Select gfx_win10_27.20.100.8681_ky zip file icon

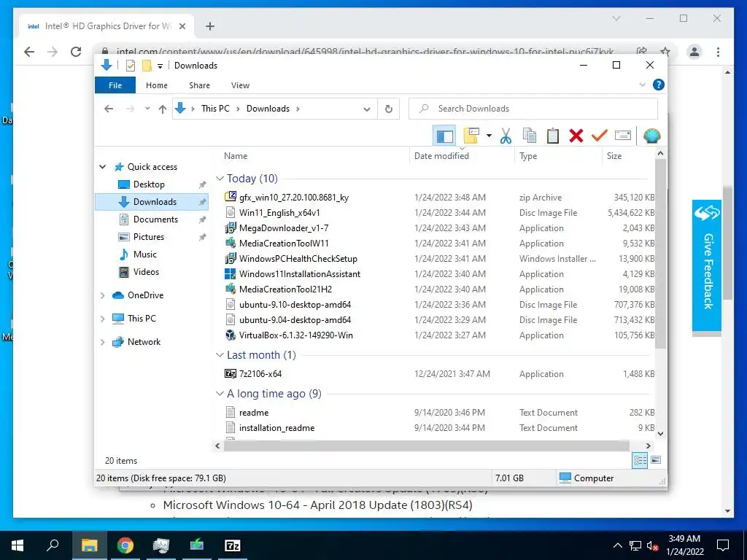(x=231, y=197)
